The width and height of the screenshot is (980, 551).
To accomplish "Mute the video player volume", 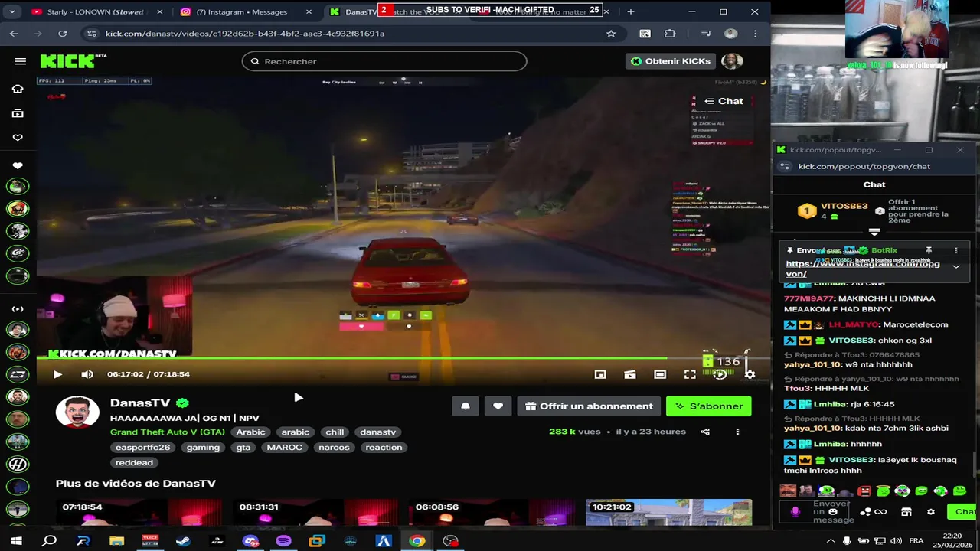I will tap(87, 374).
